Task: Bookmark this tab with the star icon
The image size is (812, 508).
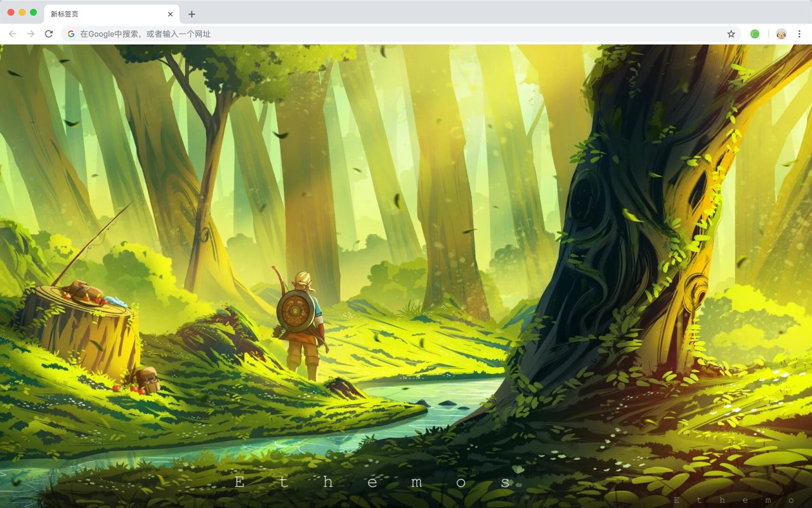Action: [x=731, y=34]
